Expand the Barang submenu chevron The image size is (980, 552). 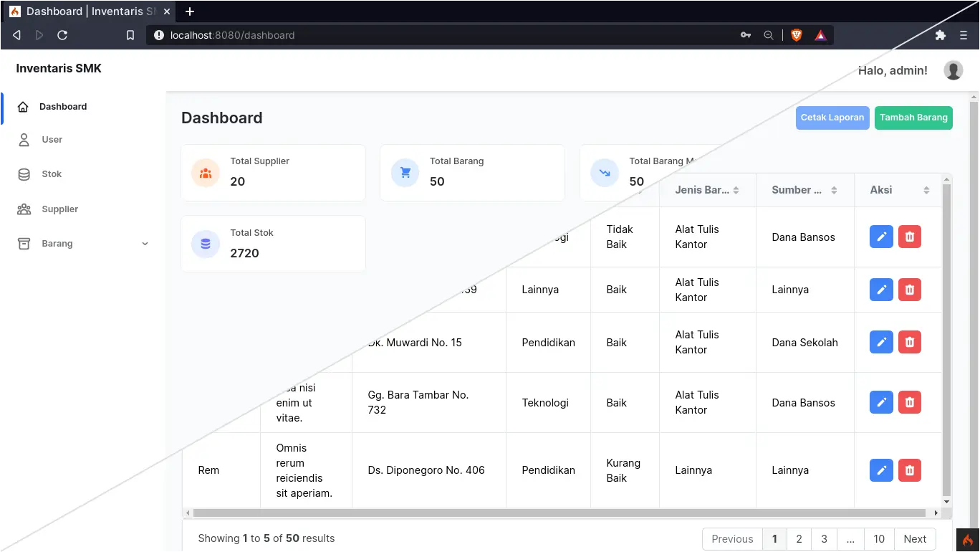point(145,244)
